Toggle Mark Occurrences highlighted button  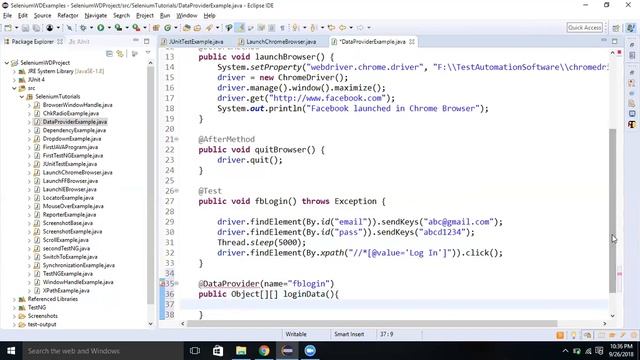click(240, 28)
